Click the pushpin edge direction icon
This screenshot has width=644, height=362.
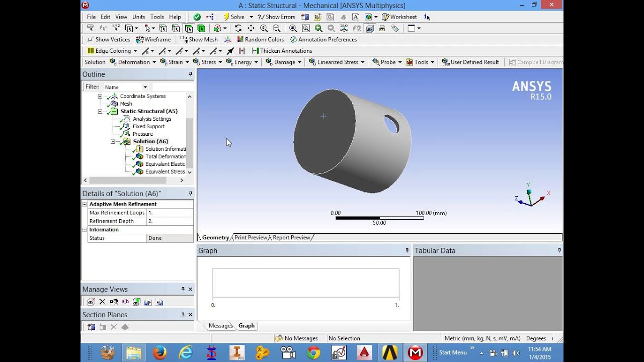[x=230, y=51]
